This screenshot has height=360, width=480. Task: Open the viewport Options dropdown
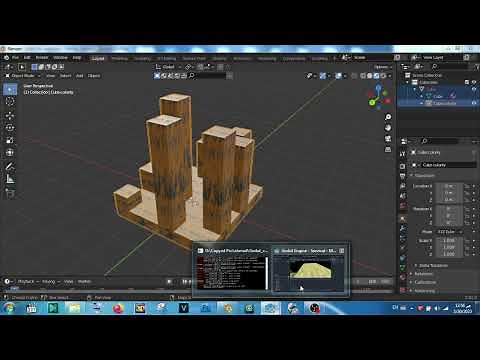(x=383, y=67)
